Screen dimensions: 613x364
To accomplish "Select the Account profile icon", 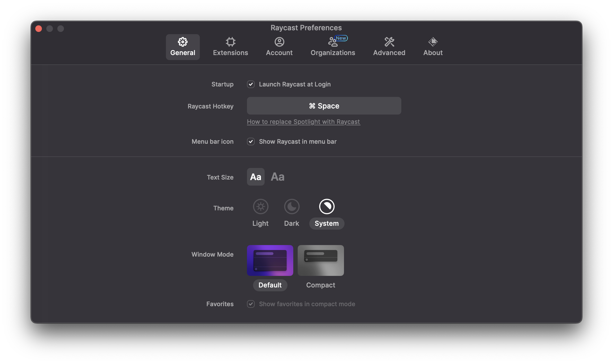I will point(279,42).
